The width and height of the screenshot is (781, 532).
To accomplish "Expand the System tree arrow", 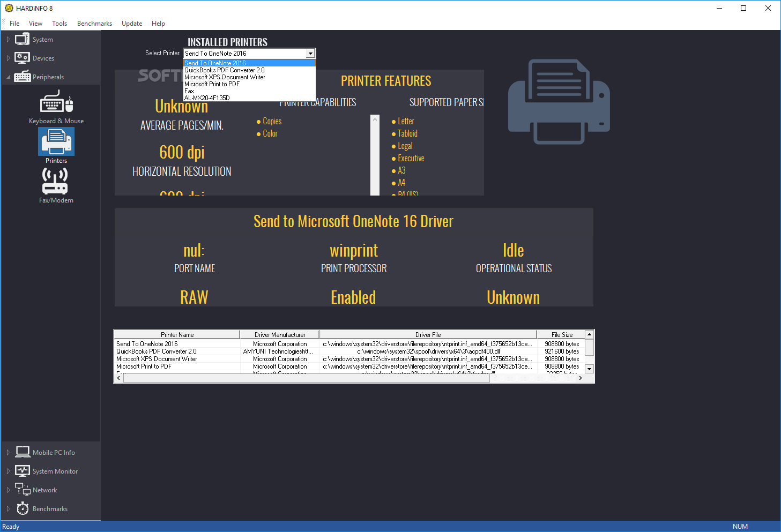I will pyautogui.click(x=8, y=40).
